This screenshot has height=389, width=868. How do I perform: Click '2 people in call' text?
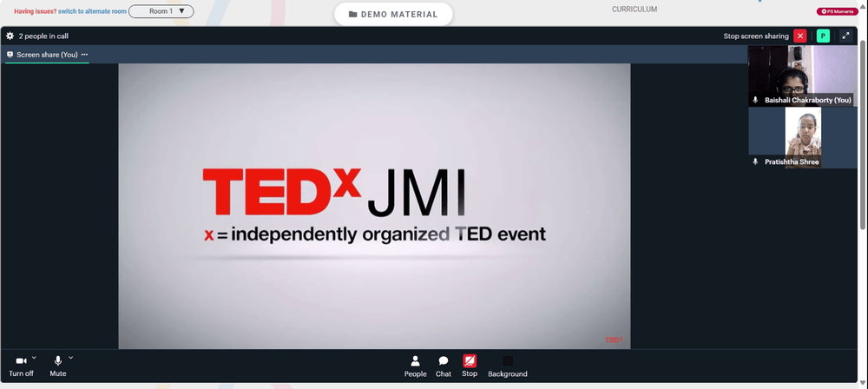(x=43, y=36)
